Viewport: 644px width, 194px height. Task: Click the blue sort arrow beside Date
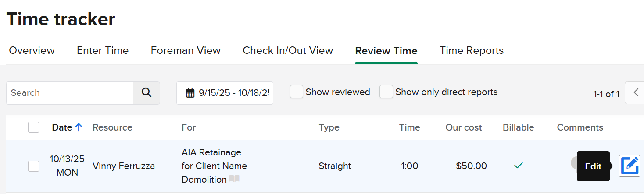point(79,127)
